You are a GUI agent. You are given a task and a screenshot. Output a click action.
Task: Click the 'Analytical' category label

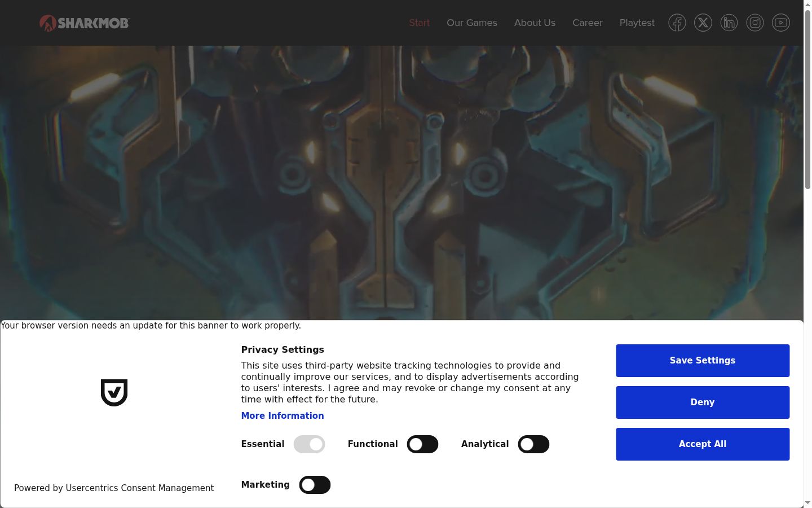tap(485, 444)
